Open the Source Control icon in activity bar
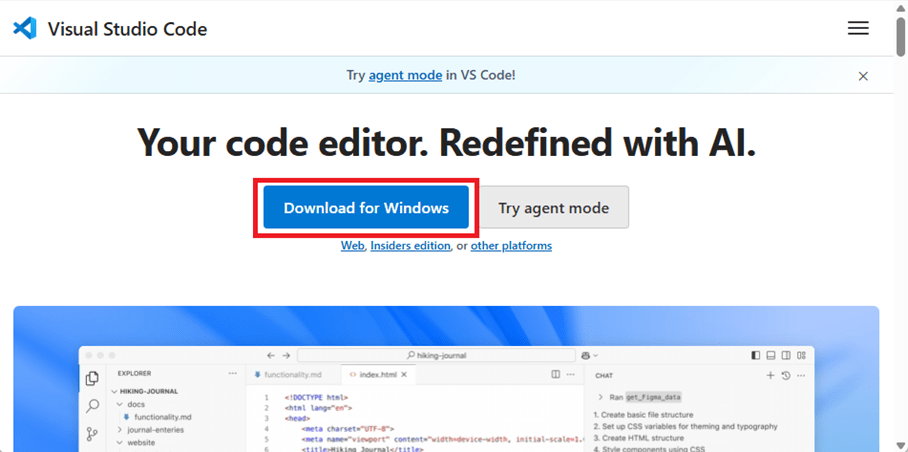This screenshot has width=908, height=452. [x=92, y=434]
